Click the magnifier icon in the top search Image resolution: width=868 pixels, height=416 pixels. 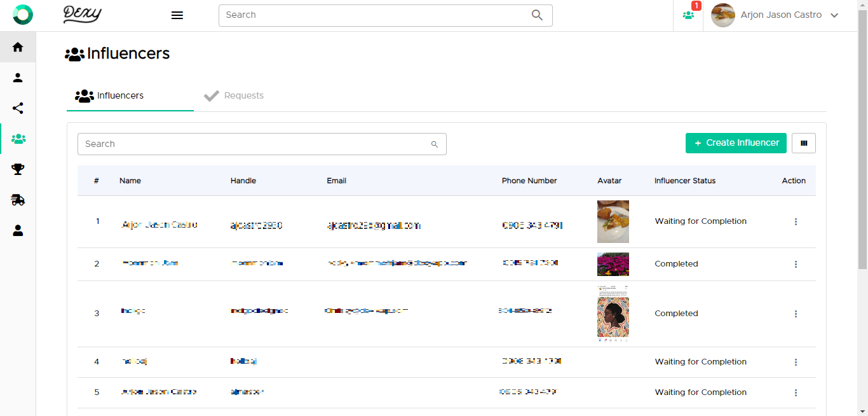[538, 15]
